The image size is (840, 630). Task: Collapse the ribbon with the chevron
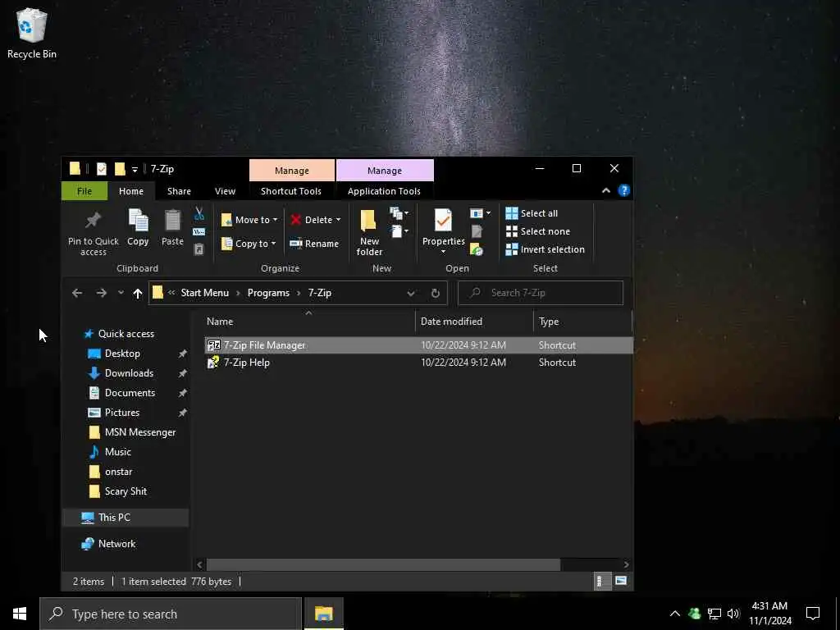606,190
